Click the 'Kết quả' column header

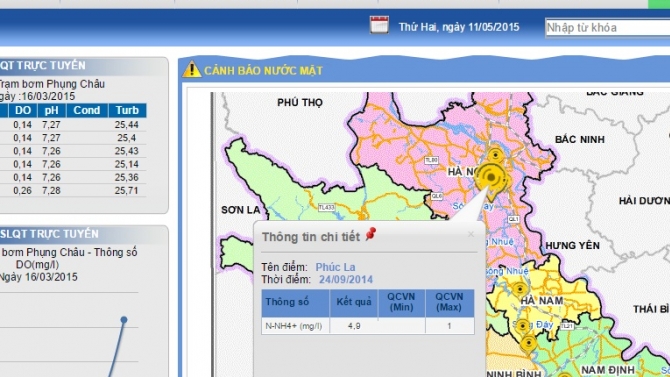coord(354,303)
